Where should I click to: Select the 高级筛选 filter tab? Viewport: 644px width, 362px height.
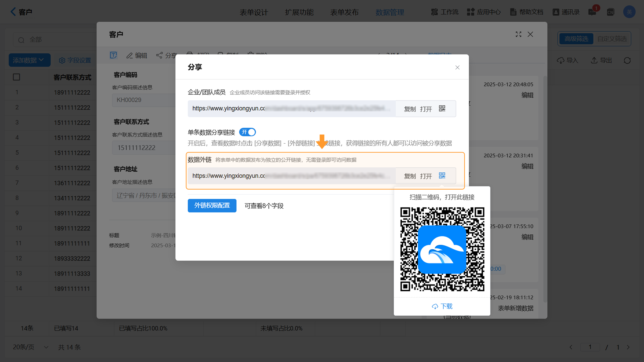coord(576,39)
